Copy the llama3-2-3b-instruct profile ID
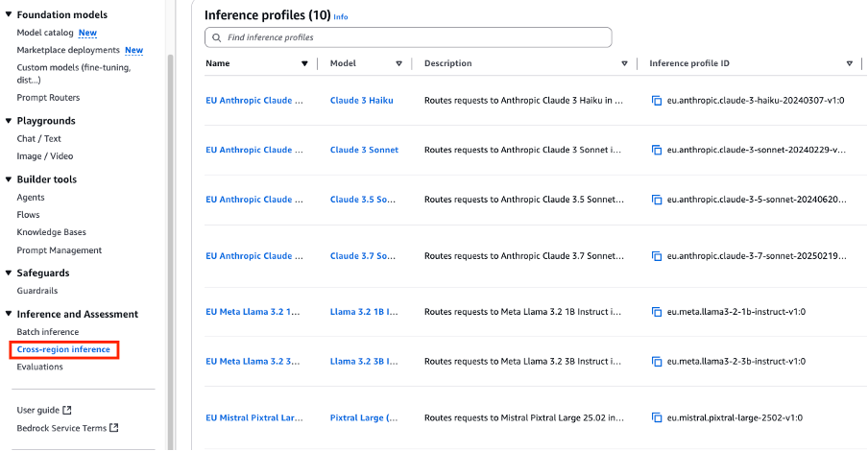Image resolution: width=868 pixels, height=451 pixels. tap(657, 362)
